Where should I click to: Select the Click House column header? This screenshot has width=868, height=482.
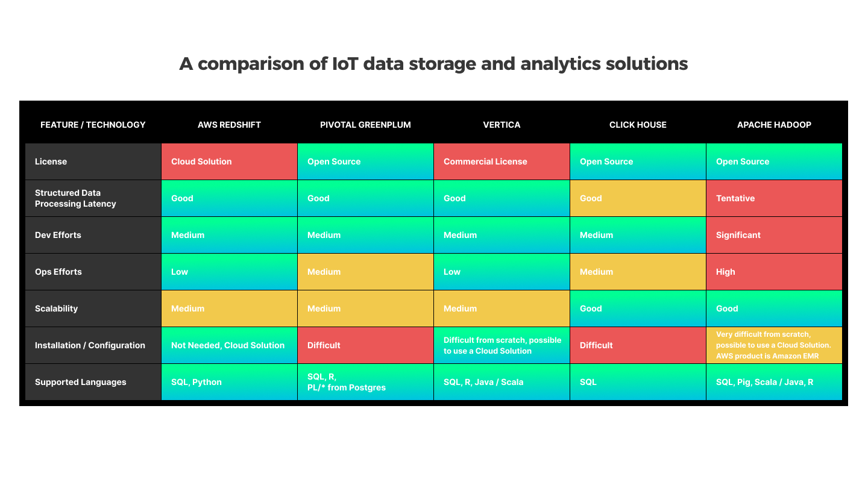click(x=638, y=125)
